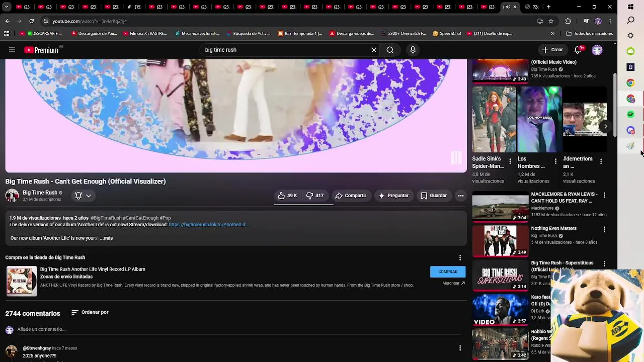
Task: Open options for Nothing Even Matters
Action: pyautogui.click(x=604, y=229)
